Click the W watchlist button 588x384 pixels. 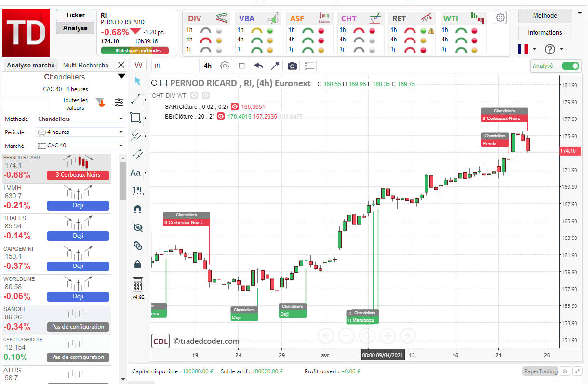139,65
